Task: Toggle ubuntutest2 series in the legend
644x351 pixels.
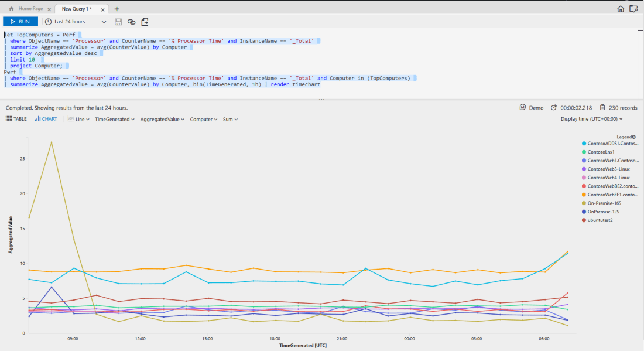Action: 601,220
